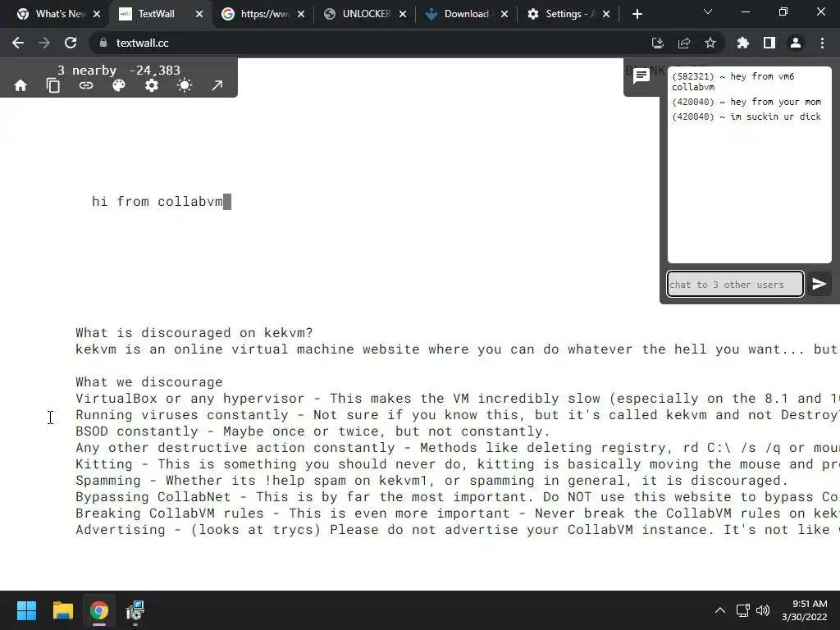Click line starting 'Spamming - Whether its'
The width and height of the screenshot is (840, 630).
click(431, 481)
